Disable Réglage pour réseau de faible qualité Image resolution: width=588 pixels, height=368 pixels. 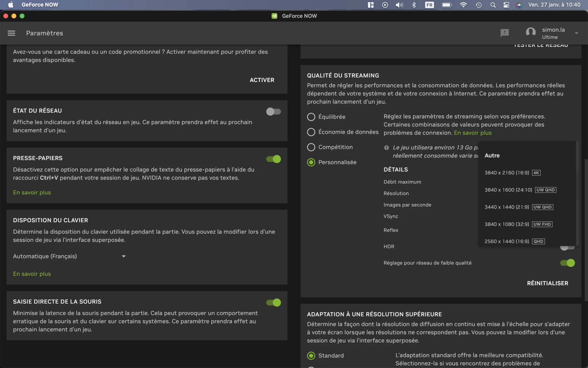567,263
